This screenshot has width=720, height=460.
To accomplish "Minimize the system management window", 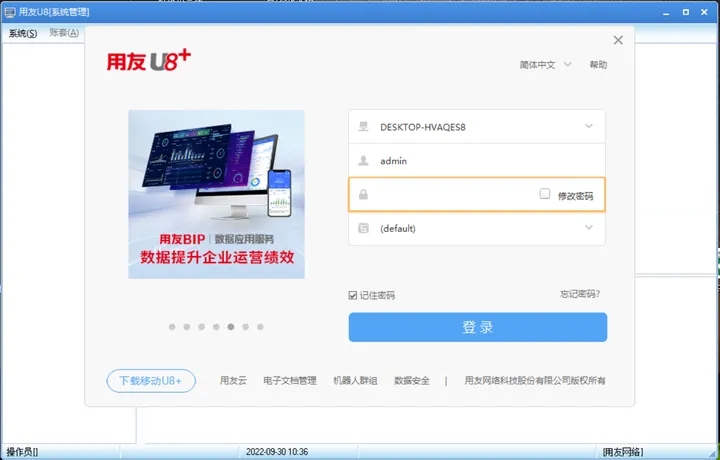I will [666, 12].
